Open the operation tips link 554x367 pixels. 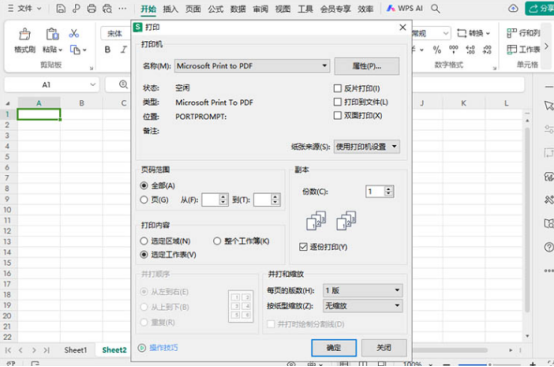(x=164, y=348)
